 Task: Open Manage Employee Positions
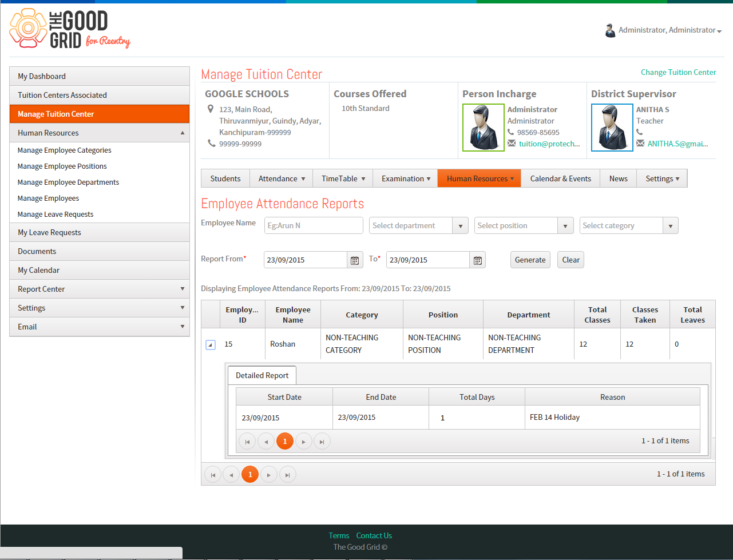click(x=62, y=166)
